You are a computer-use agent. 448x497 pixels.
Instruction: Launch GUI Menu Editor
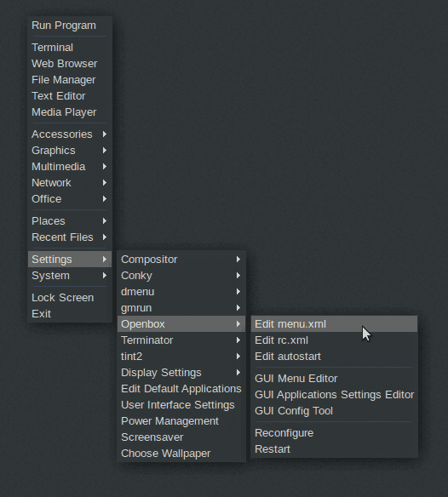coord(334,379)
